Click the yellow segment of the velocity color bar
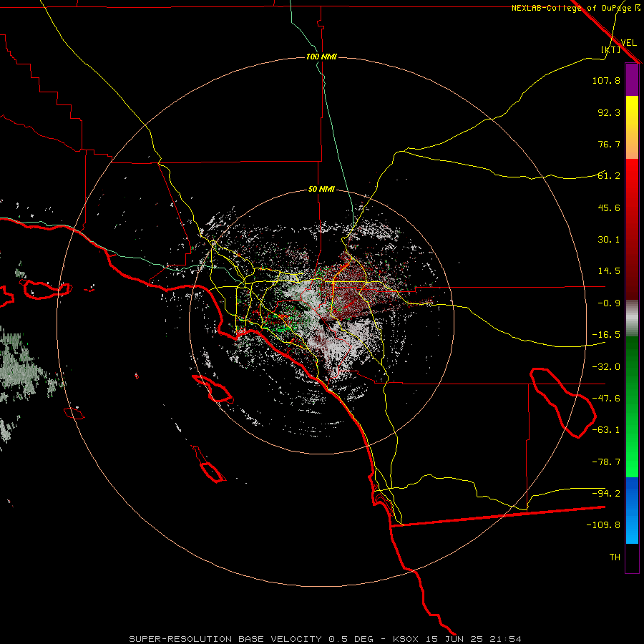 point(632,127)
